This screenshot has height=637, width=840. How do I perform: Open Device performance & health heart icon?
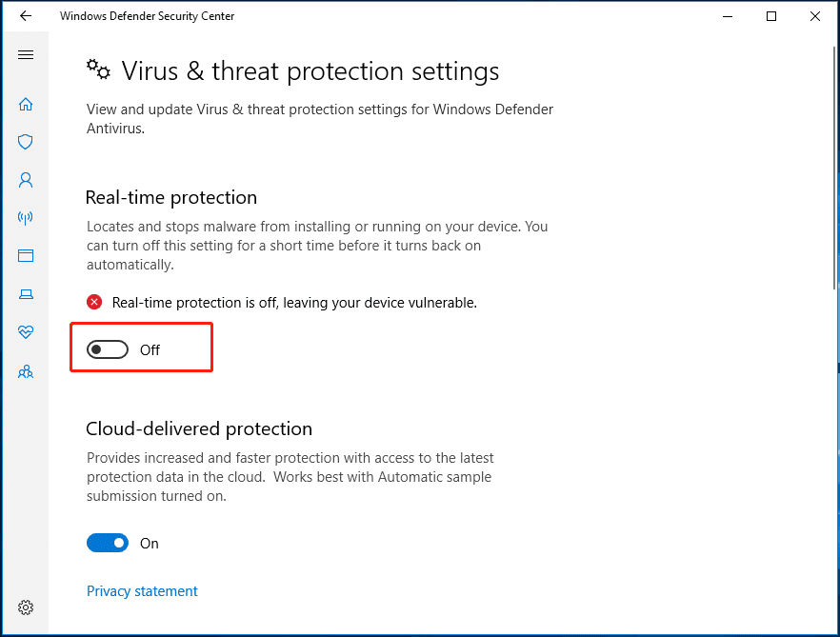tap(26, 332)
